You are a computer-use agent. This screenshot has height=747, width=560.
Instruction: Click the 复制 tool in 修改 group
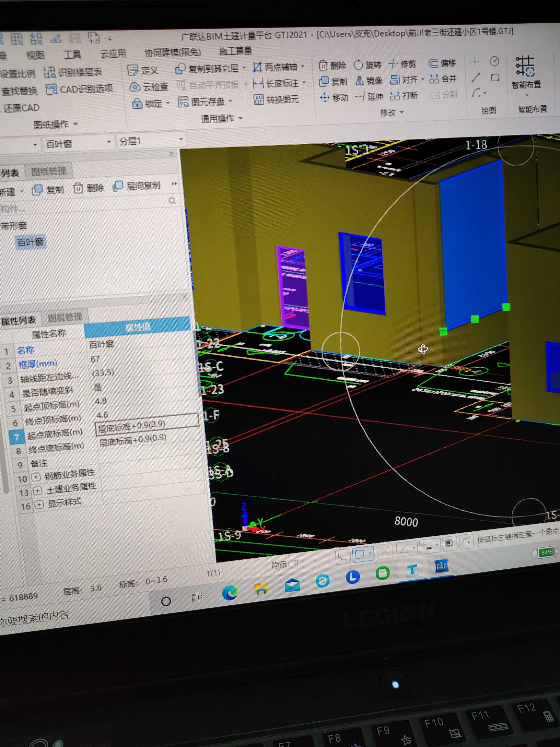pos(333,81)
